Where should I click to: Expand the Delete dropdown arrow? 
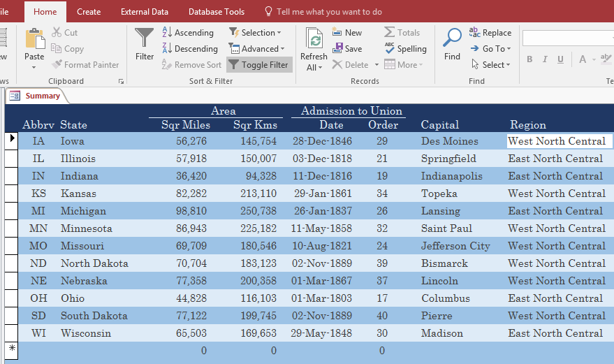coord(377,65)
